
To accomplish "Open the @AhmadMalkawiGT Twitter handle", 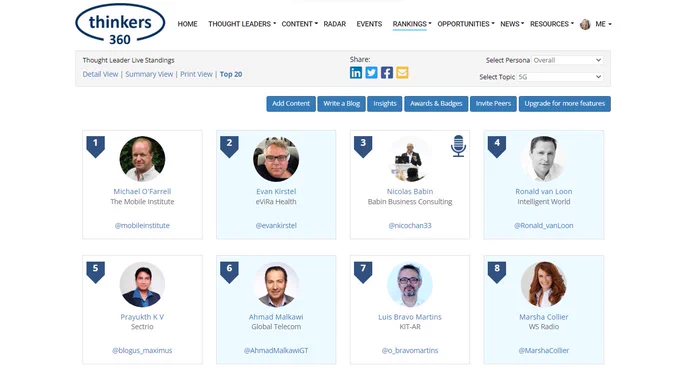I will point(276,351).
